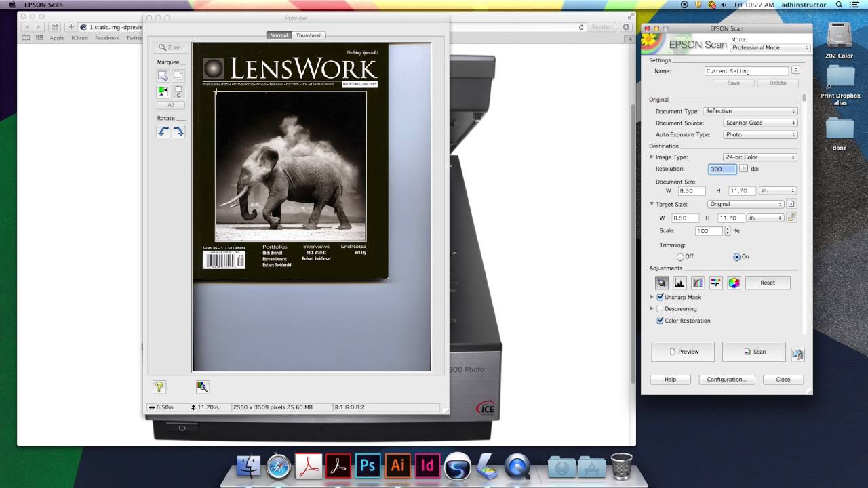Click the Scan button
The width and height of the screenshot is (868, 488).
754,352
